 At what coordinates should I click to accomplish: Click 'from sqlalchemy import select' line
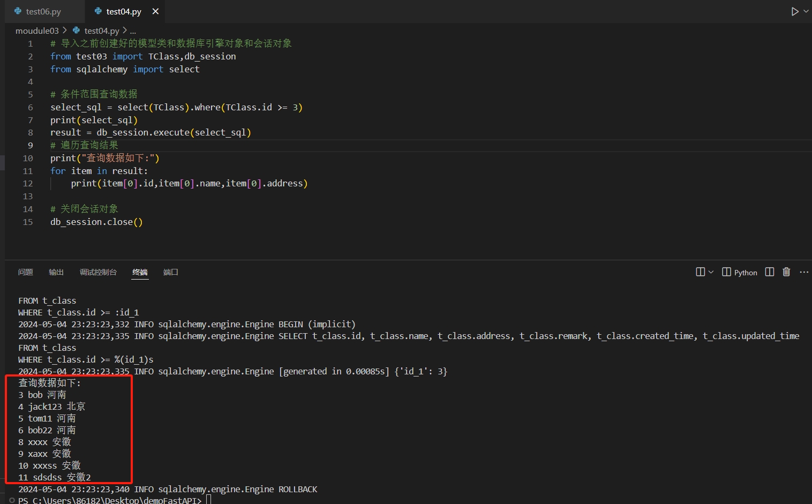[x=125, y=69]
